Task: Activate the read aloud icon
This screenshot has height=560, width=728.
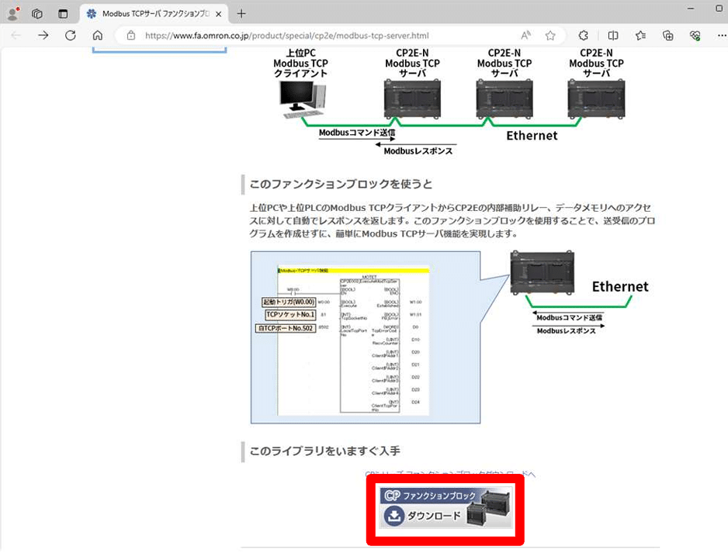Action: tap(525, 35)
